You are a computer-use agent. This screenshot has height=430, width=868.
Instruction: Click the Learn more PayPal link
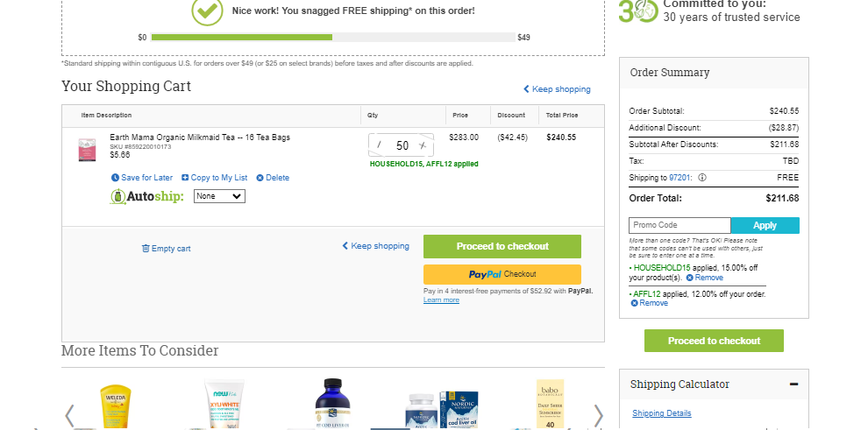pyautogui.click(x=441, y=300)
